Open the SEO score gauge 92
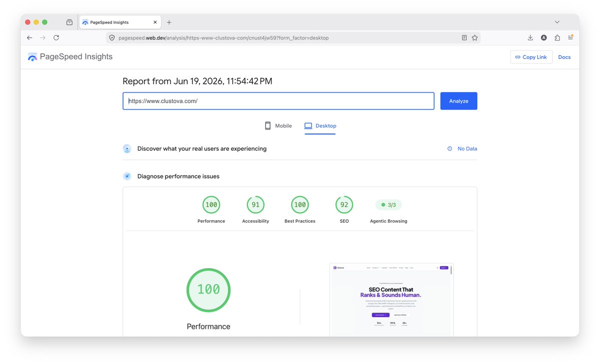The width and height of the screenshot is (600, 364). point(344,205)
